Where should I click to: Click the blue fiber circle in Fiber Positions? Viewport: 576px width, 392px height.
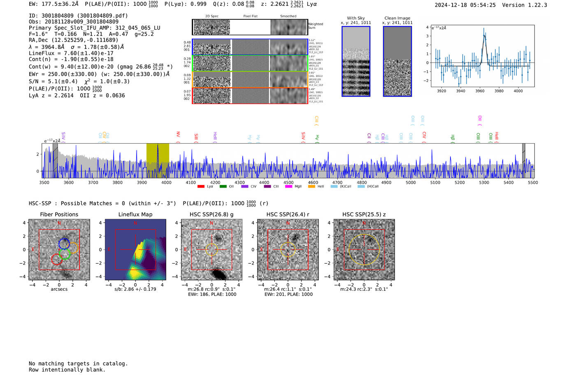pos(64,244)
